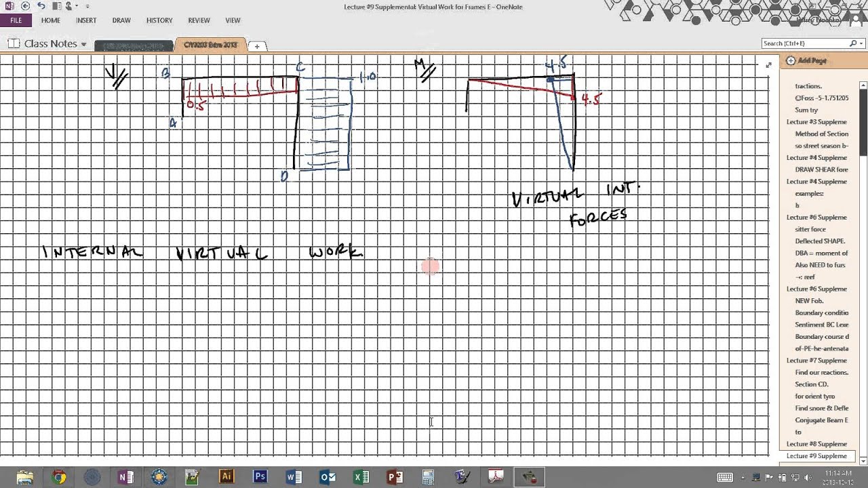This screenshot has height=488, width=868.
Task: Click the Add Page button
Action: coord(806,61)
